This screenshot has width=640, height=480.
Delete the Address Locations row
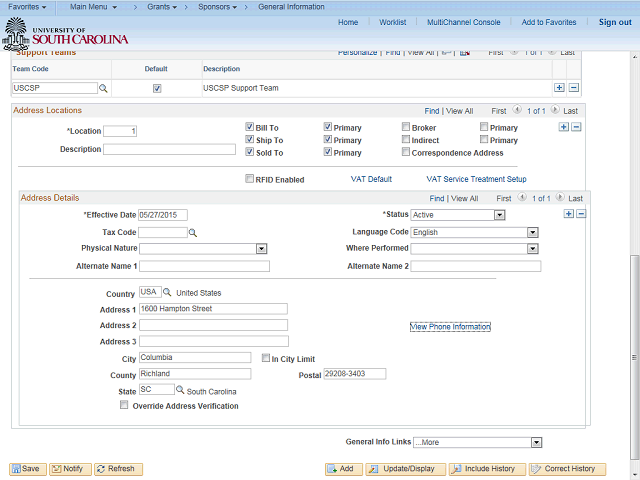576,127
